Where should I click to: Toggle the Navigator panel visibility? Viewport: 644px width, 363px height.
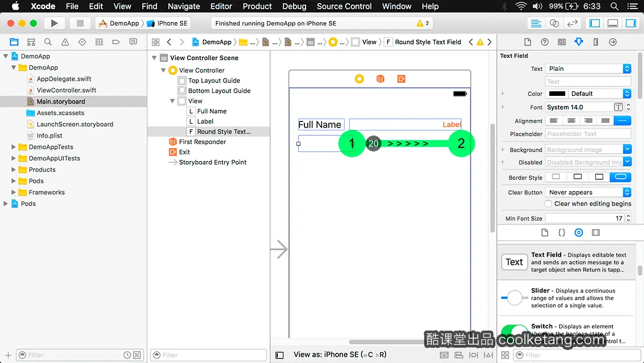tap(595, 23)
